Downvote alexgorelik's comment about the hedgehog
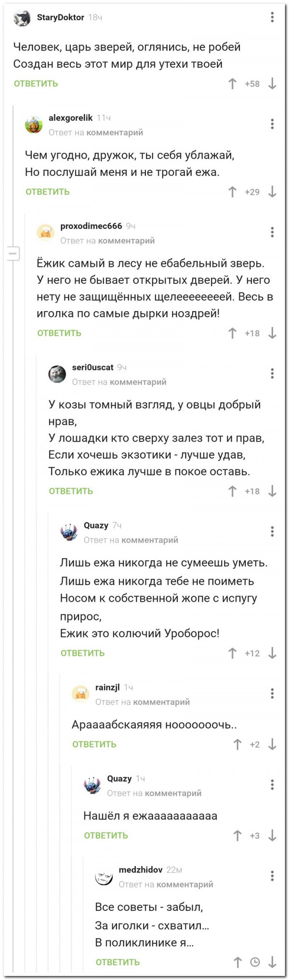289x980 pixels. (272, 192)
